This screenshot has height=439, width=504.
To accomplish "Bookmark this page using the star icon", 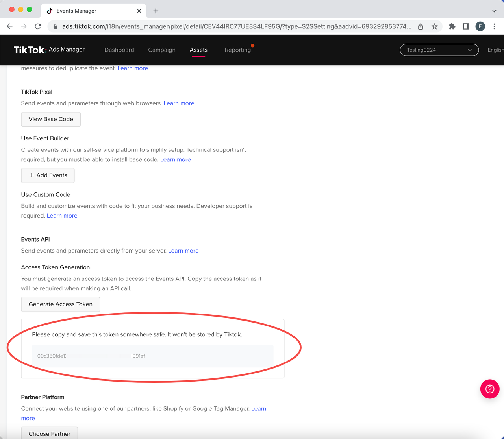I will pyautogui.click(x=435, y=26).
